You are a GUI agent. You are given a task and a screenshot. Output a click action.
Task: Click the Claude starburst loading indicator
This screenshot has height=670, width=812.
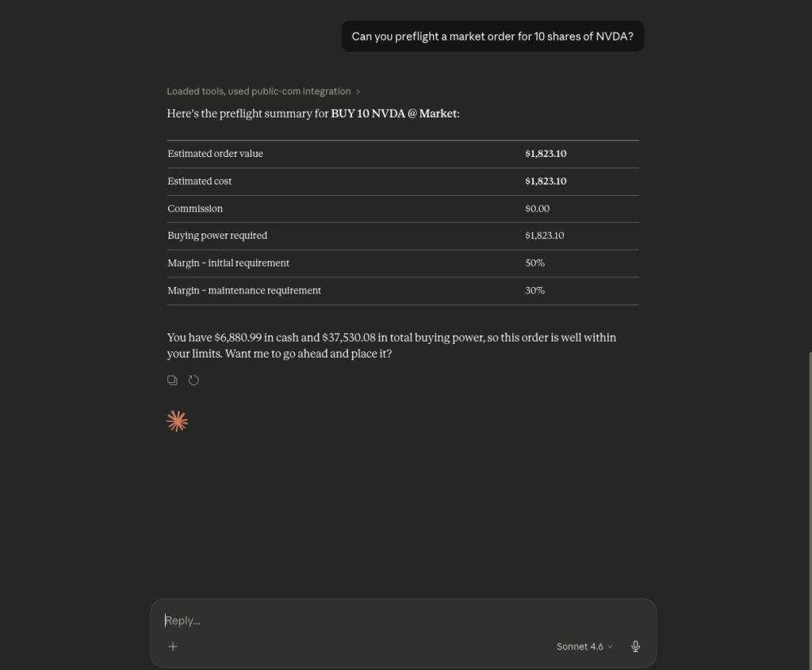coord(177,420)
